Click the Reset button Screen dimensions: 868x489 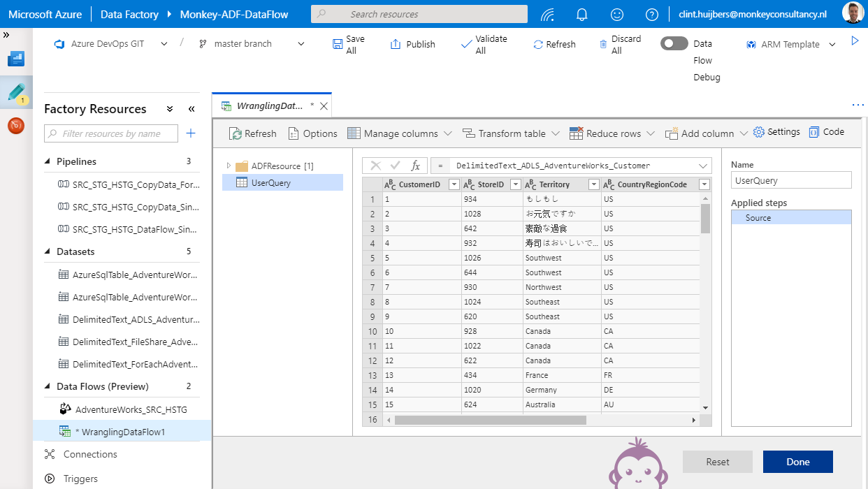pyautogui.click(x=718, y=462)
